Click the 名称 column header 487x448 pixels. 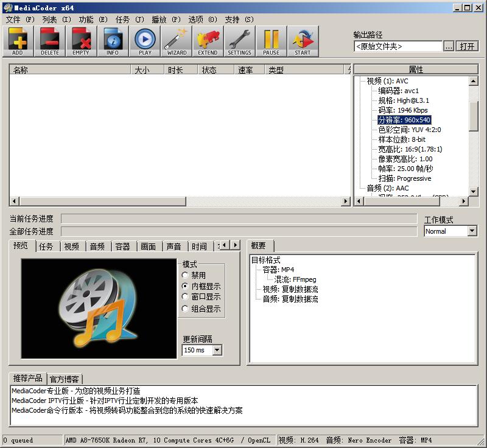click(70, 70)
